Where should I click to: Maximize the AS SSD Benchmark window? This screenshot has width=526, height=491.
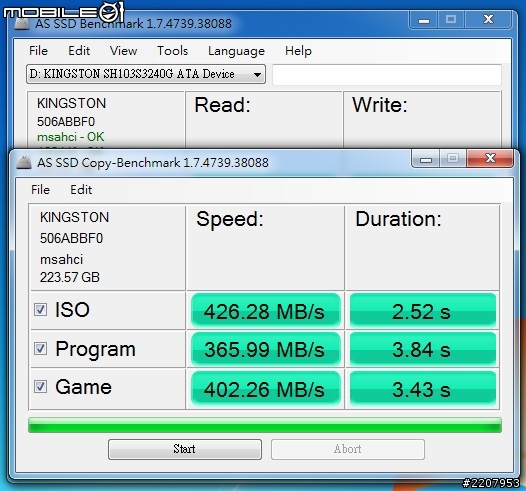coord(451,19)
